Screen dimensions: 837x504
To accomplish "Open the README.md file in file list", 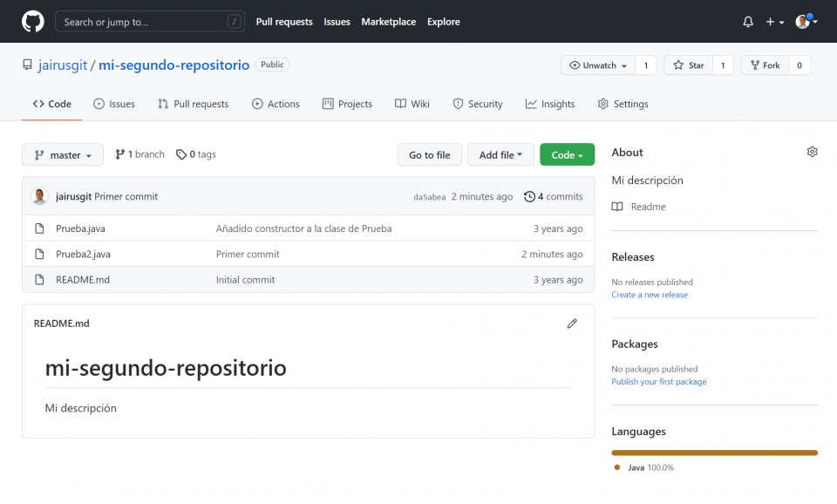I will click(83, 280).
